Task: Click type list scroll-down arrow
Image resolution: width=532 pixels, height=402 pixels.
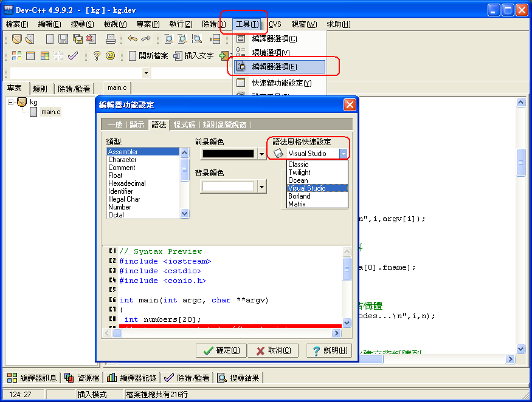Action: 184,214
